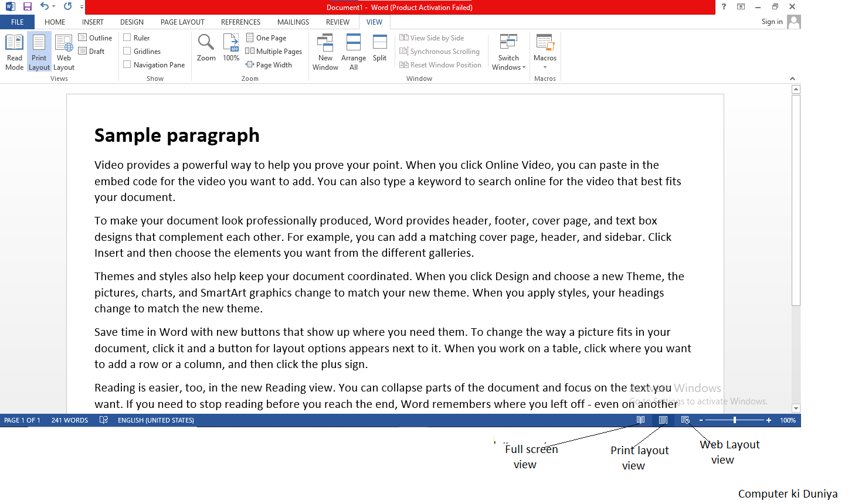Expand the Macros dropdown arrow
This screenshot has width=855, height=504.
(x=545, y=67)
